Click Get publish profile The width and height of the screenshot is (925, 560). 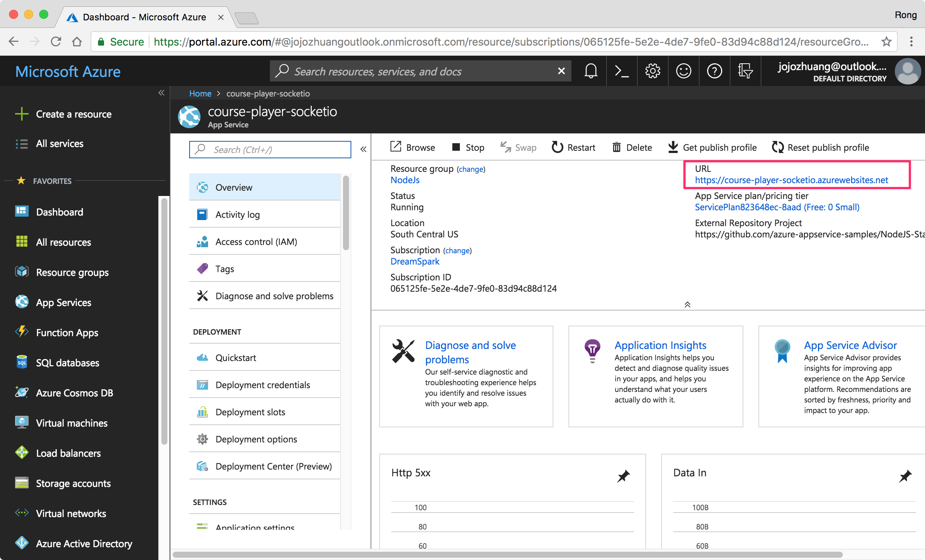click(712, 147)
